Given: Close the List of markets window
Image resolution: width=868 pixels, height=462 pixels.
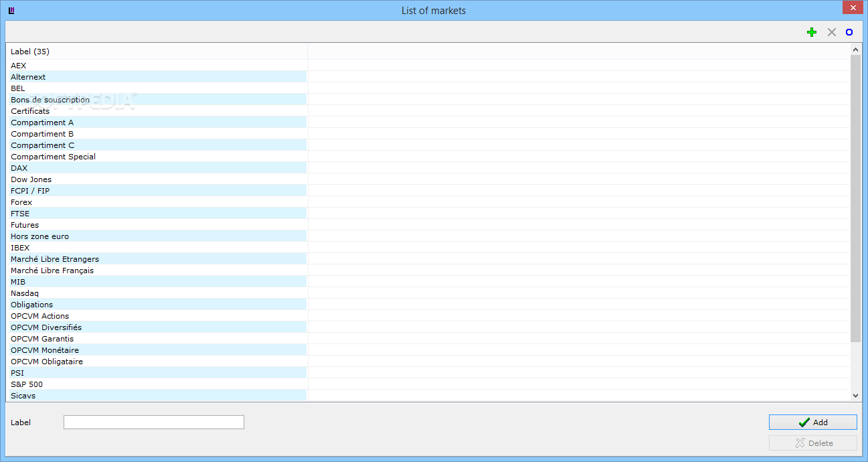Looking at the screenshot, I should click(x=851, y=8).
